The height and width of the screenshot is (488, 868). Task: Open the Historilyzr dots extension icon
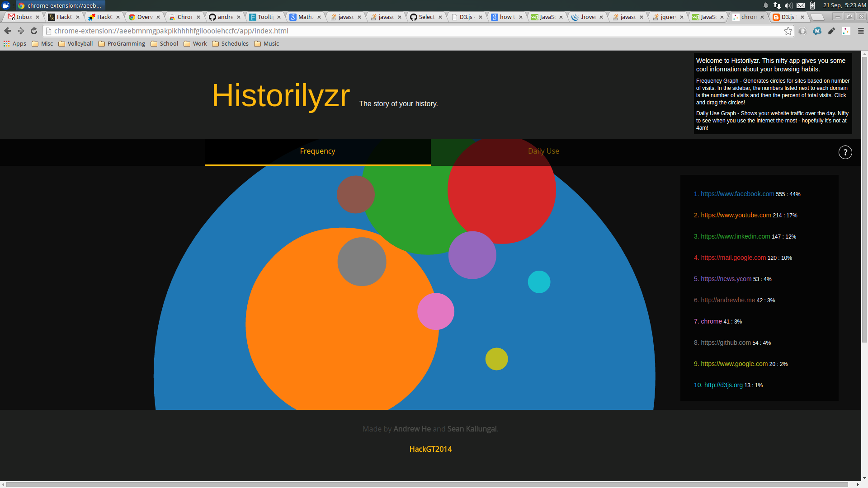click(x=846, y=31)
